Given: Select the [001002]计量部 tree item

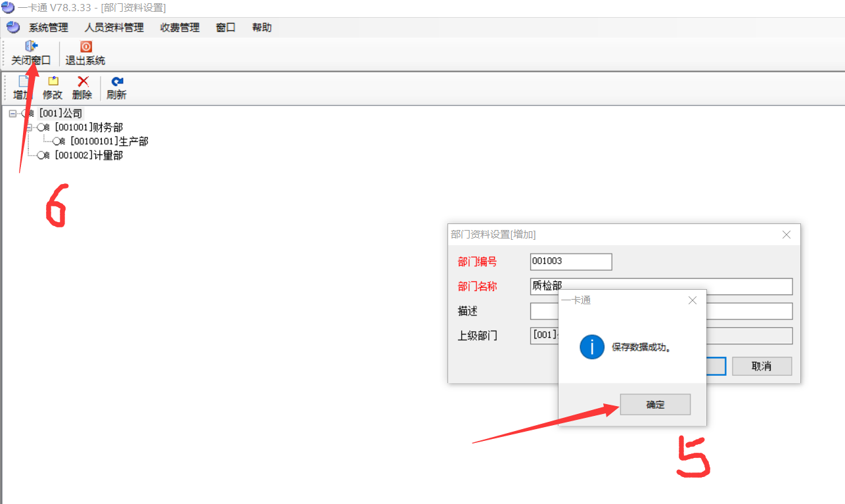Looking at the screenshot, I should (x=89, y=156).
